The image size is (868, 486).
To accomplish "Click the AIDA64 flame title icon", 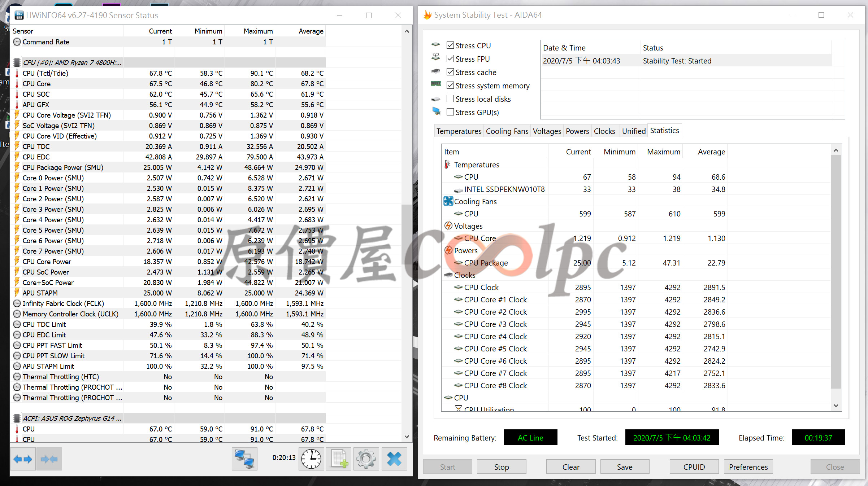I will coord(428,15).
